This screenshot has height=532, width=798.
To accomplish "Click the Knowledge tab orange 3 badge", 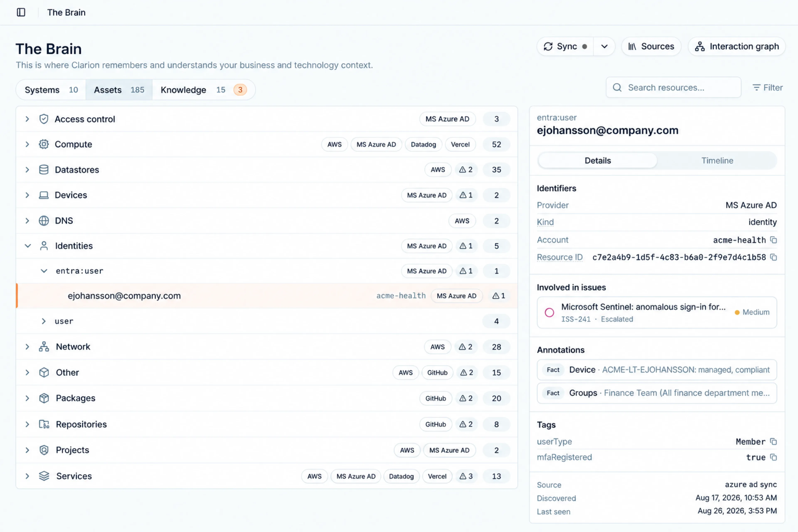I will [x=240, y=90].
